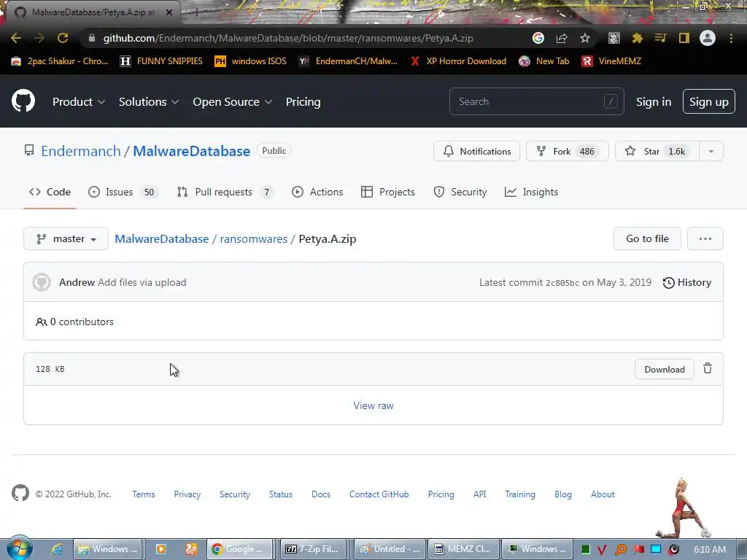Open the Pricing header link
This screenshot has width=747, height=560.
pyautogui.click(x=303, y=101)
